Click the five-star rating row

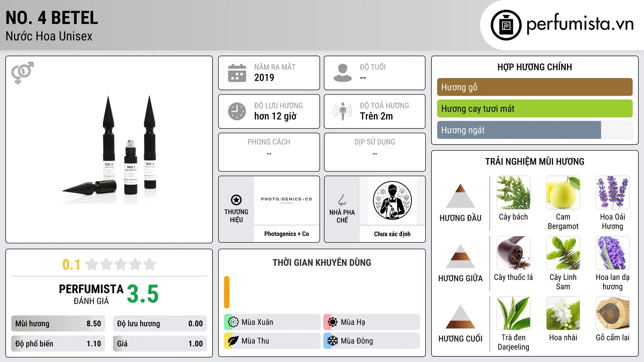pyautogui.click(x=121, y=264)
